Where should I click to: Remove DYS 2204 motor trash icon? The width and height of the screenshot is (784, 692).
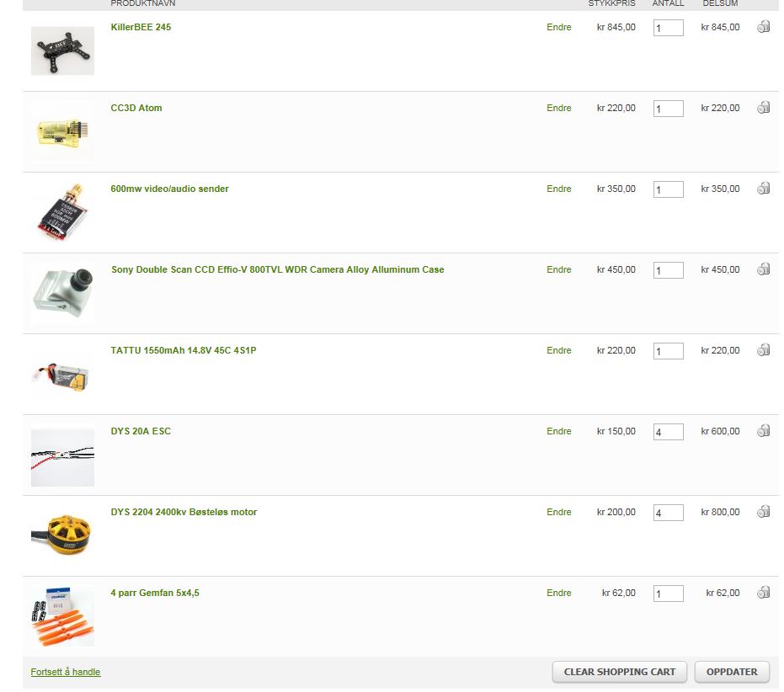pyautogui.click(x=763, y=512)
